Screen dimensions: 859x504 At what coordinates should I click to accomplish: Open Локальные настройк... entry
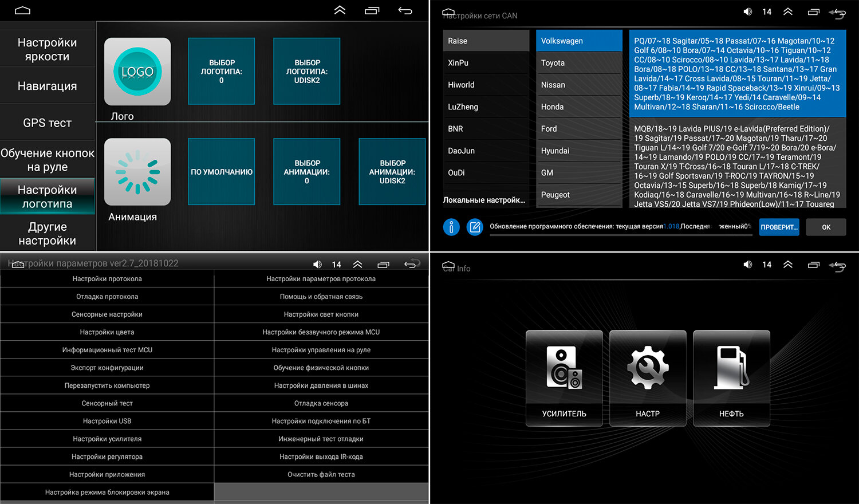(484, 200)
